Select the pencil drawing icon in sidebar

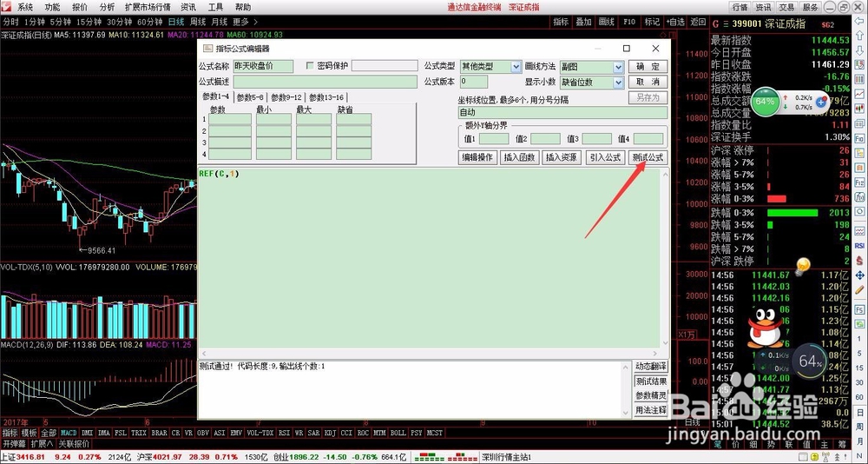(859, 289)
